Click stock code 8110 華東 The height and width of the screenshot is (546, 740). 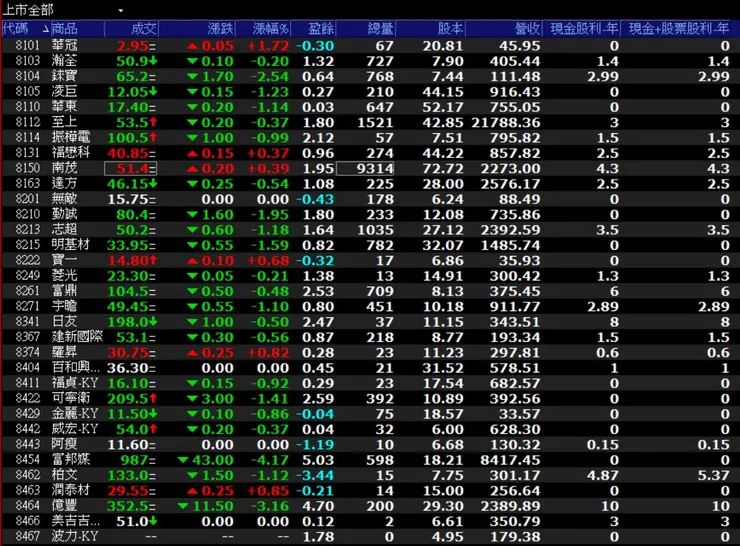[27, 107]
